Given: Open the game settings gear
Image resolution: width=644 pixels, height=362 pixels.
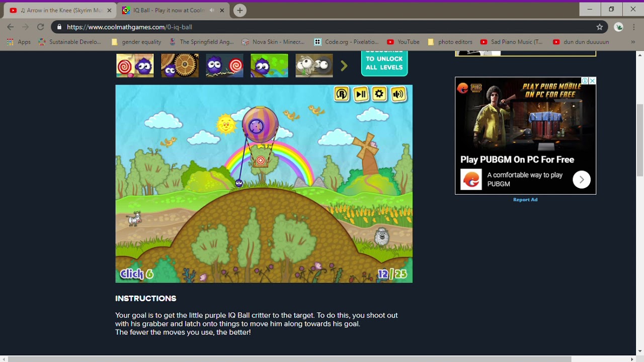Looking at the screenshot, I should click(x=379, y=94).
